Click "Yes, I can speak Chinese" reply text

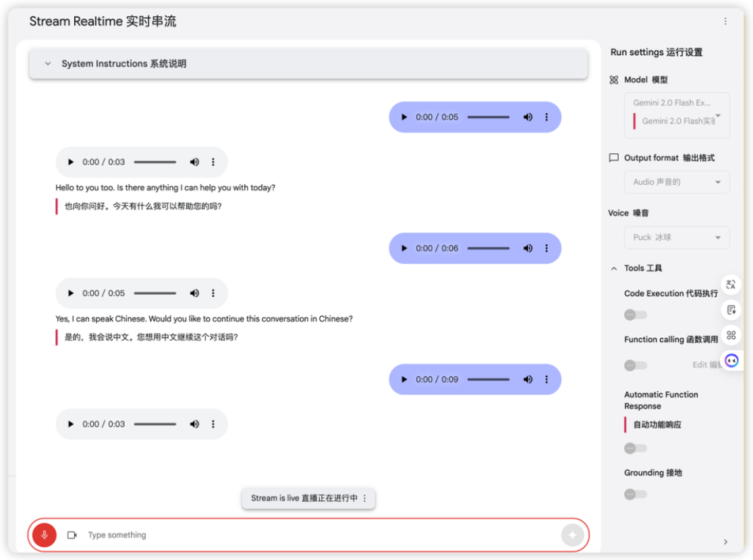click(204, 318)
